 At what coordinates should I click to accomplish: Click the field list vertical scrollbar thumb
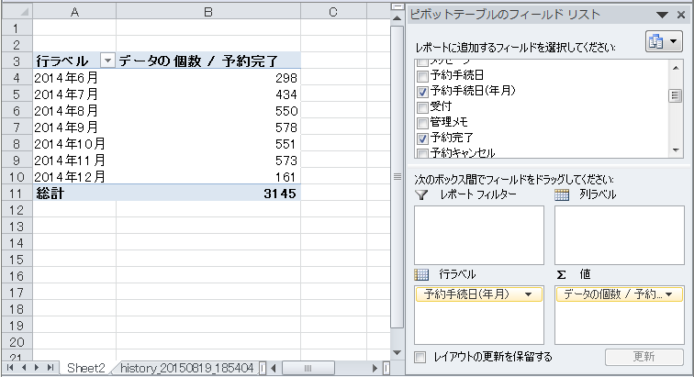pyautogui.click(x=675, y=96)
